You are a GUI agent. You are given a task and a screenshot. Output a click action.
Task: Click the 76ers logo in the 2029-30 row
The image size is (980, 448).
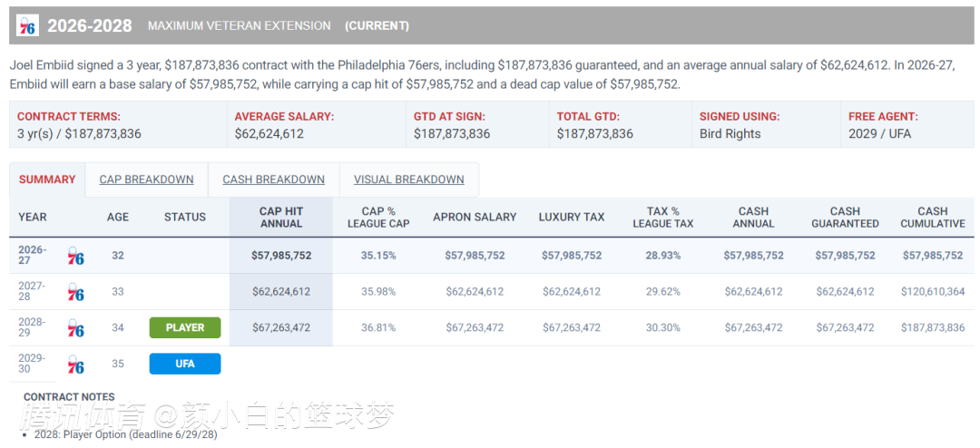(x=75, y=364)
